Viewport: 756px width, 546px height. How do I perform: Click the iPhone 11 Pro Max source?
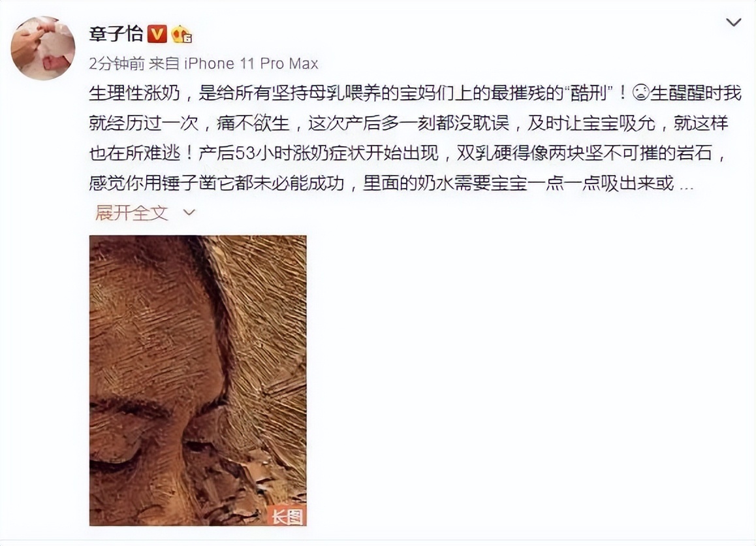(252, 63)
